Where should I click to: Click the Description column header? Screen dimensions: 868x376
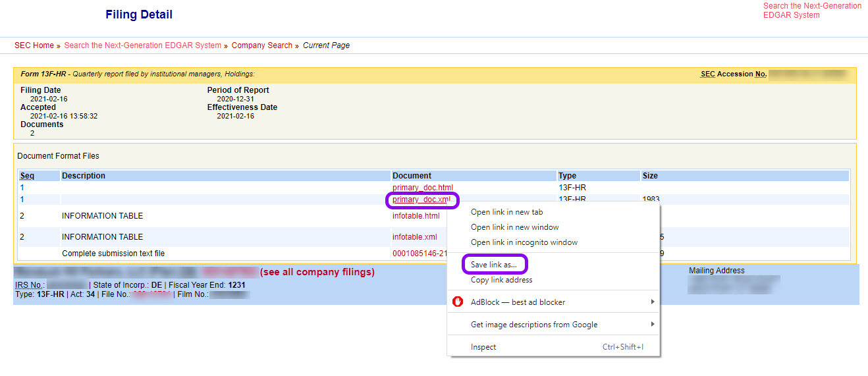[x=84, y=176]
